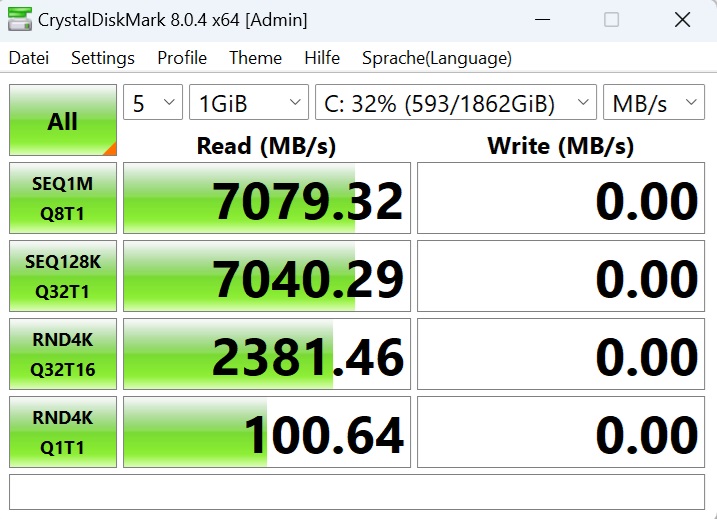Open the Hilfe menu

click(322, 58)
